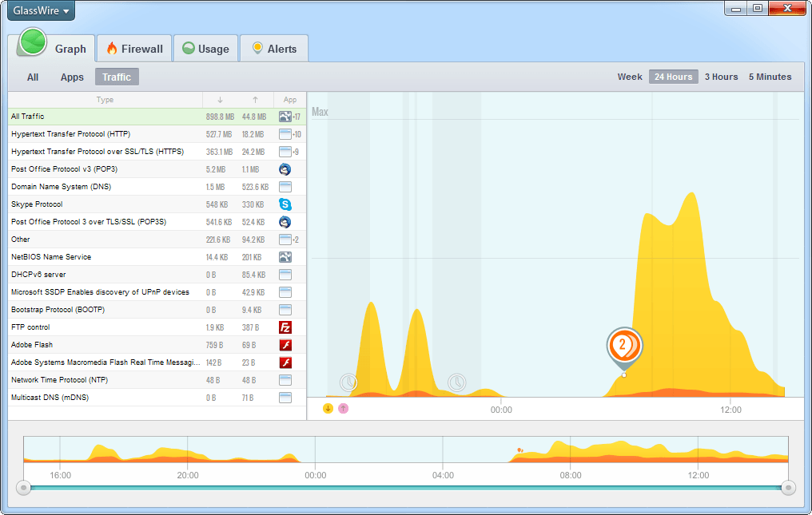Click the Microsoft SSDP row app icon
This screenshot has width=812, height=515.
coord(285,292)
